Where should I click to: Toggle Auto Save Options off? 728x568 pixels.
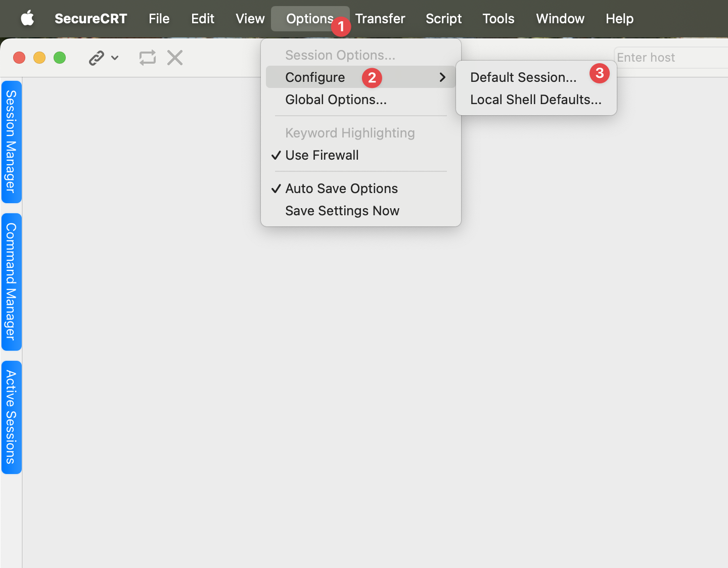tap(342, 188)
